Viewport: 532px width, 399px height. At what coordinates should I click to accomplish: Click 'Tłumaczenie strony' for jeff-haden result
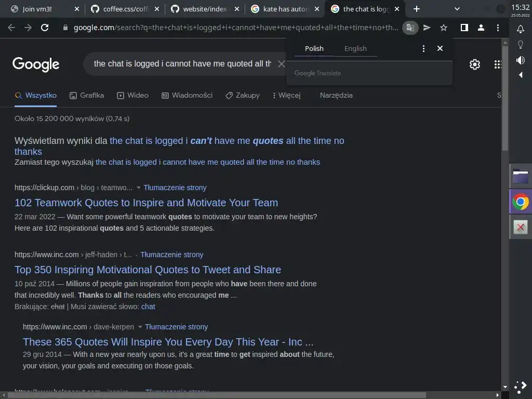click(171, 255)
